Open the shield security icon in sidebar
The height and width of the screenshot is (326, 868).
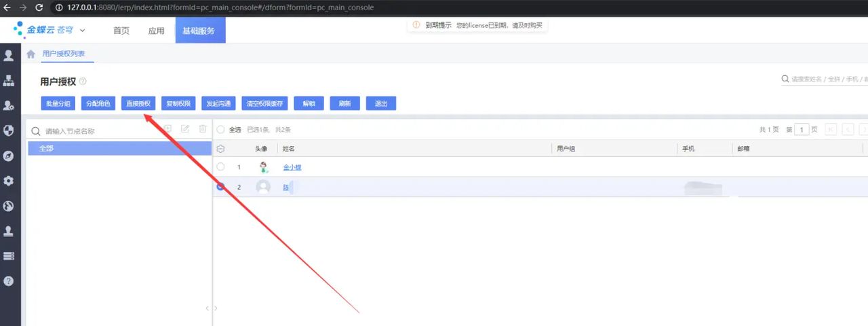pyautogui.click(x=9, y=130)
